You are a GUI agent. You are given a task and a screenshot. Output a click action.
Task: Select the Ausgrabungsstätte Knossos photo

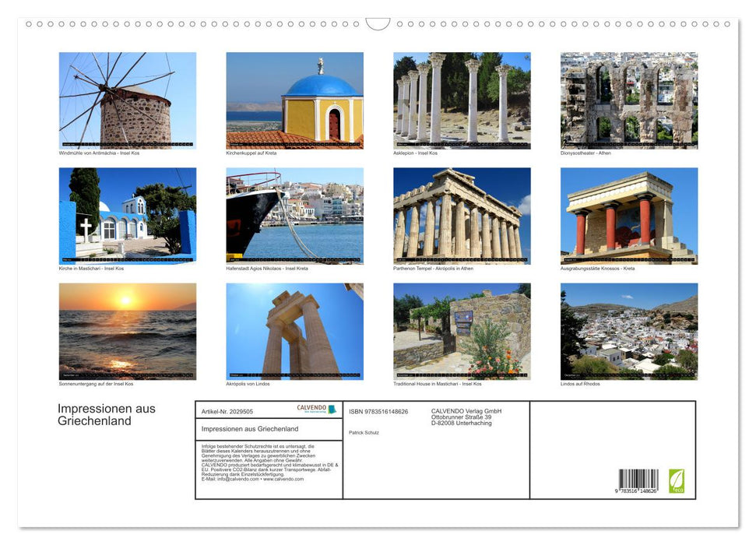pyautogui.click(x=628, y=216)
